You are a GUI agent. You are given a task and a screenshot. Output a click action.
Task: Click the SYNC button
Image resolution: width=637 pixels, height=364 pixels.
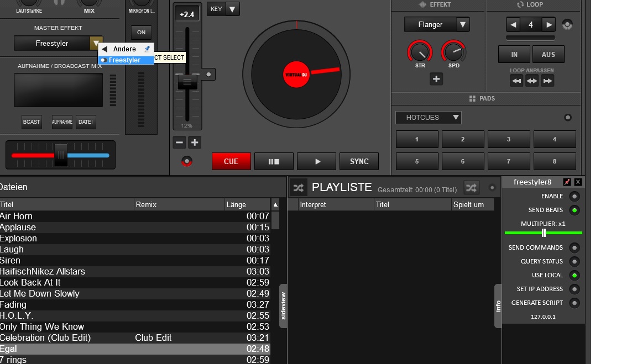coord(359,161)
